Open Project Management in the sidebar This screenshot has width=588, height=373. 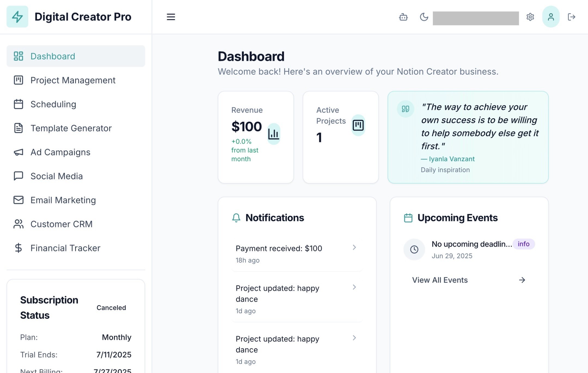pyautogui.click(x=73, y=80)
